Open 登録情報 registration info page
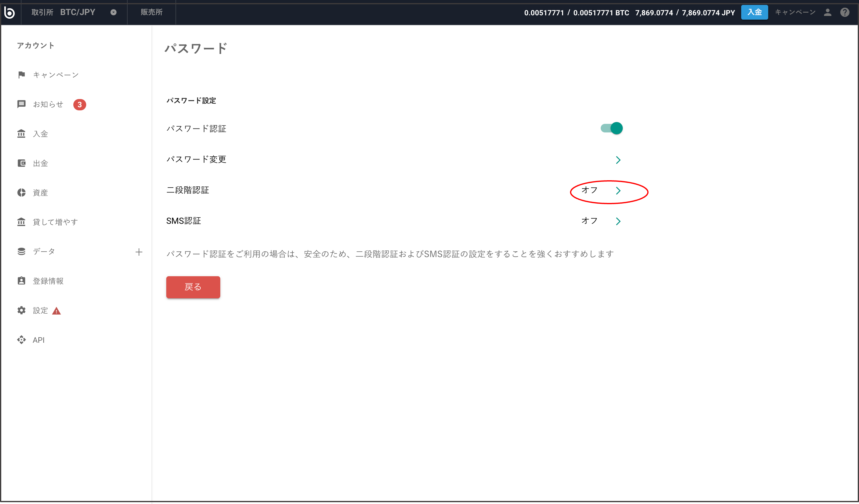The width and height of the screenshot is (859, 504). coord(48,281)
